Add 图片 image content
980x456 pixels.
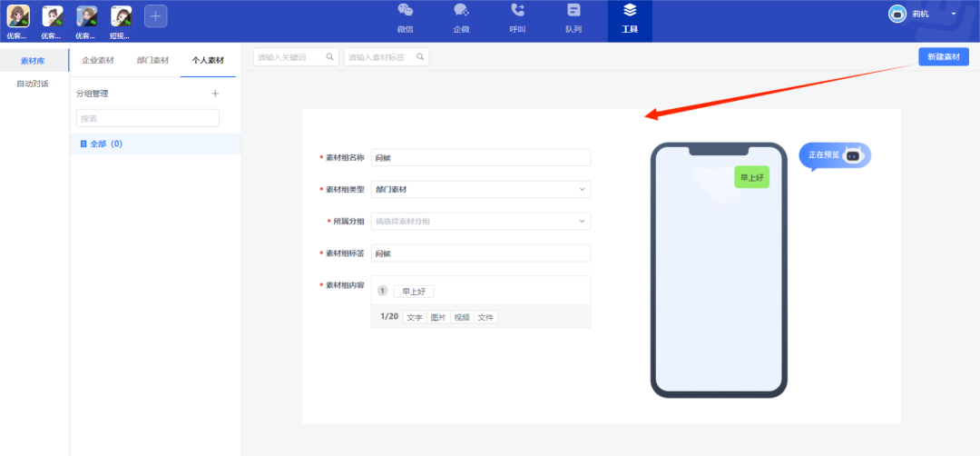(x=438, y=317)
